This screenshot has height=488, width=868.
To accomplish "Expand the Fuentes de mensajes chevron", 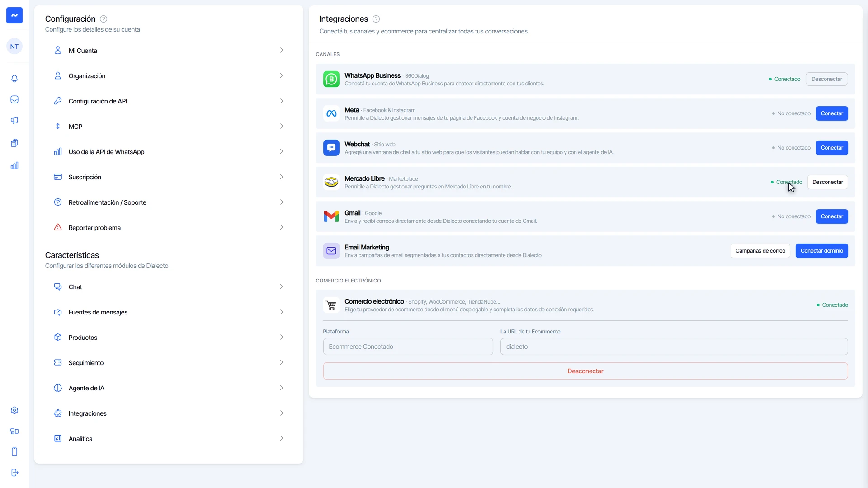I will (x=281, y=312).
